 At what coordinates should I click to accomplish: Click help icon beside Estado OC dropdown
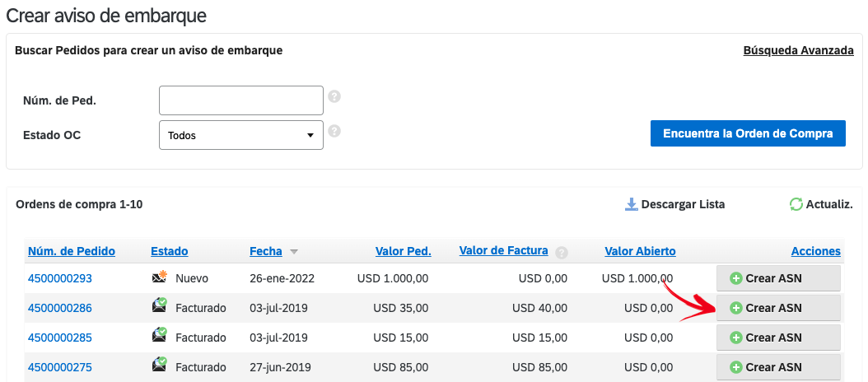[x=334, y=131]
